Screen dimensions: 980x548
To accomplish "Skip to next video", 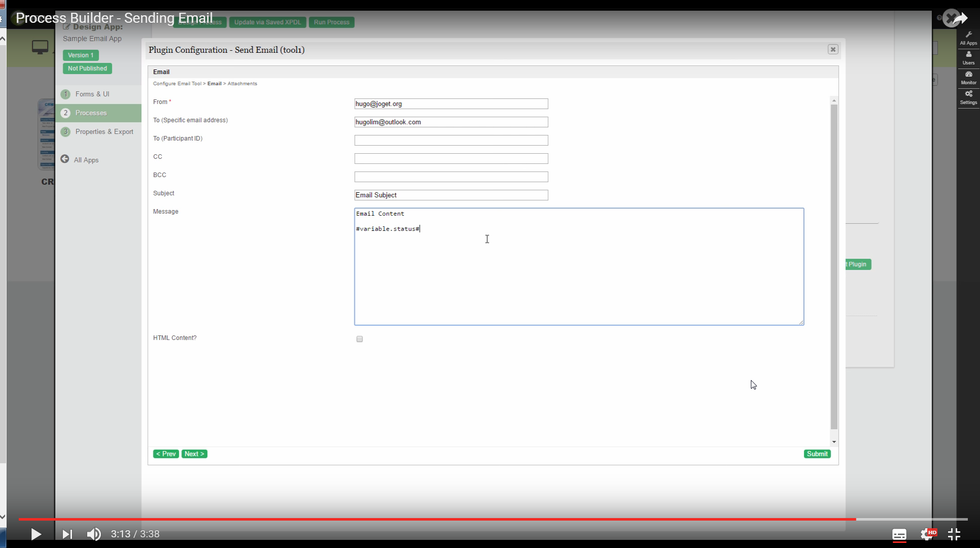I will (67, 534).
